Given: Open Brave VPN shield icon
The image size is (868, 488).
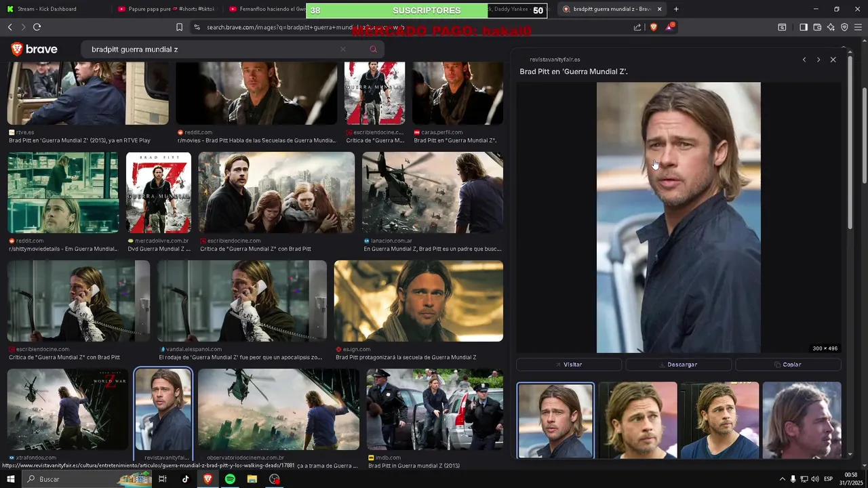Looking at the screenshot, I should pyautogui.click(x=844, y=27).
